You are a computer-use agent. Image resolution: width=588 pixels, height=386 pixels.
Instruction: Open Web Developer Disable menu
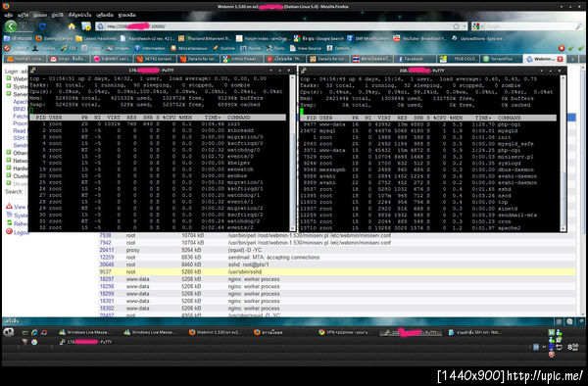click(16, 48)
